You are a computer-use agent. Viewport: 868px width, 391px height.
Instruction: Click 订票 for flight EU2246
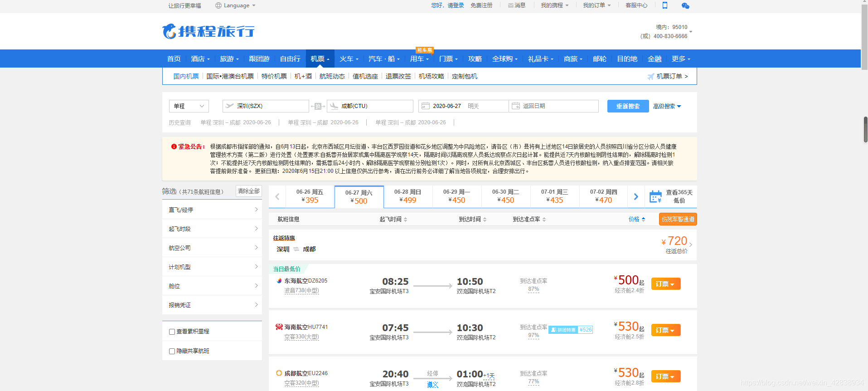pyautogui.click(x=666, y=376)
